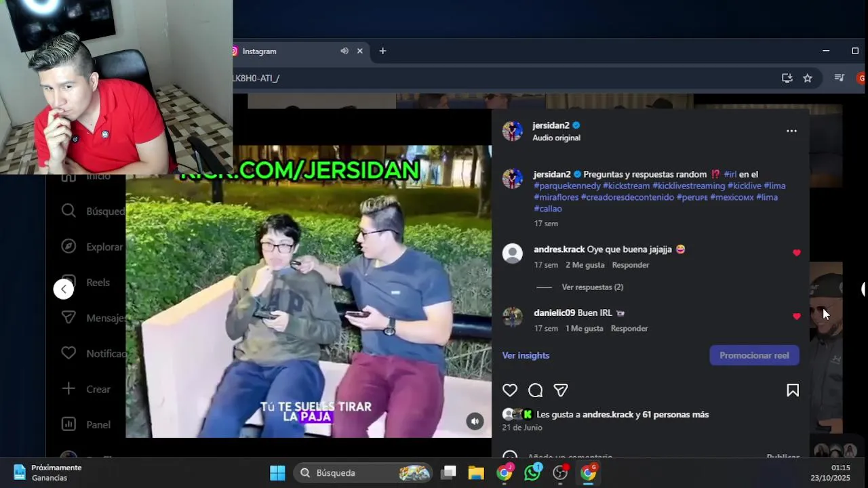This screenshot has width=868, height=488.
Task: Open the #callao hashtag
Action: 548,209
